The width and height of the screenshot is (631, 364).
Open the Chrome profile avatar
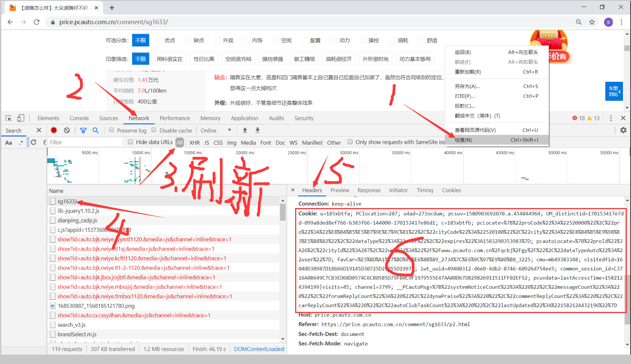click(x=609, y=22)
